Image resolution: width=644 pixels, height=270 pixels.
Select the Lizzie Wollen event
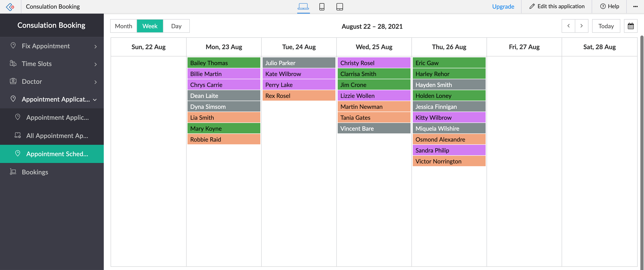374,95
